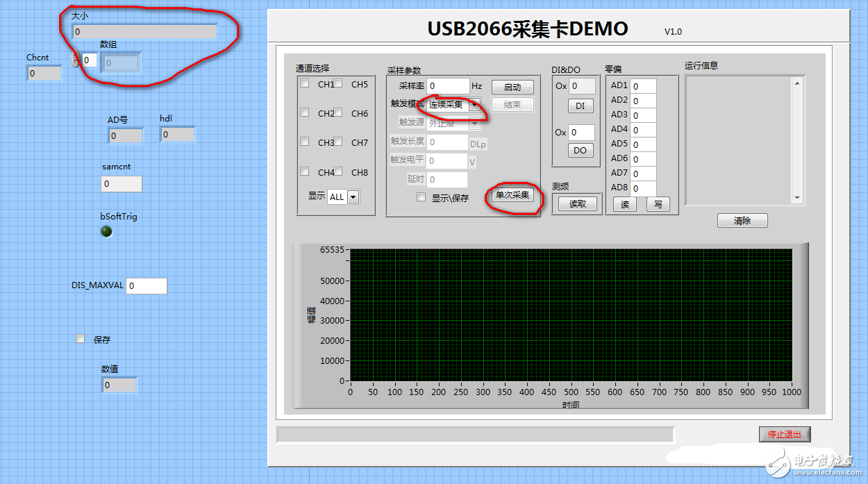The height and width of the screenshot is (484, 868).
Task: Click the DO output button
Action: pos(580,150)
